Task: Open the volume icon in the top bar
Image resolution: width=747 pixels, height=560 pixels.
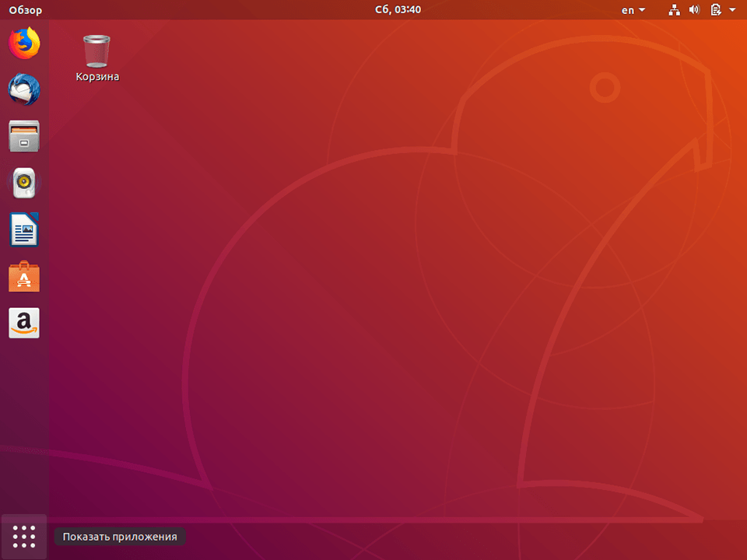Action: point(694,10)
